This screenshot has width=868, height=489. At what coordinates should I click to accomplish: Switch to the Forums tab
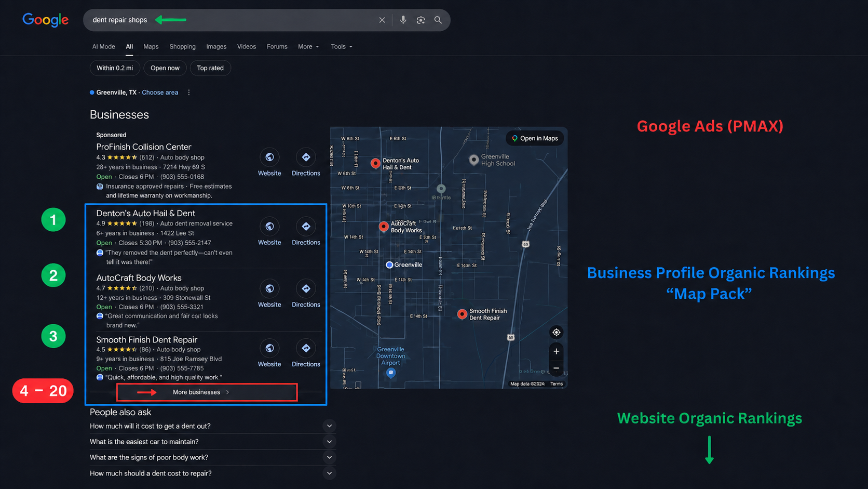(277, 47)
